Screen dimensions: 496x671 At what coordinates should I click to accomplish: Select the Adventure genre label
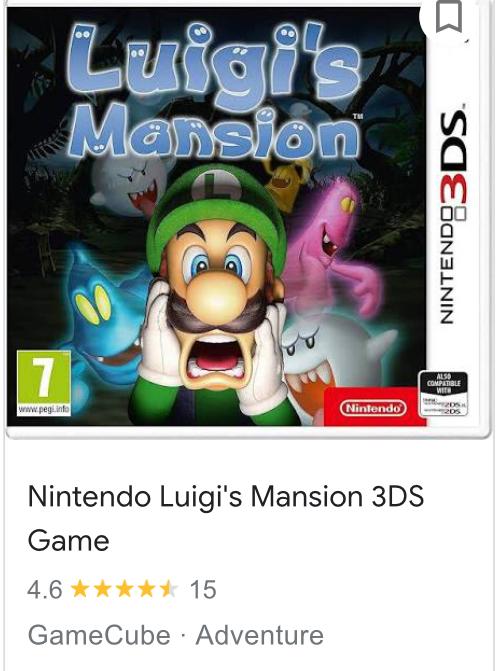pos(260,635)
